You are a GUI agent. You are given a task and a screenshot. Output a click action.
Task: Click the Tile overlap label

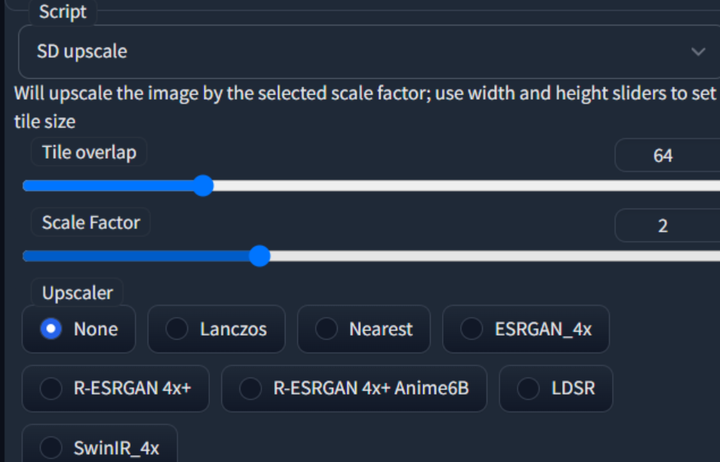pyautogui.click(x=89, y=152)
